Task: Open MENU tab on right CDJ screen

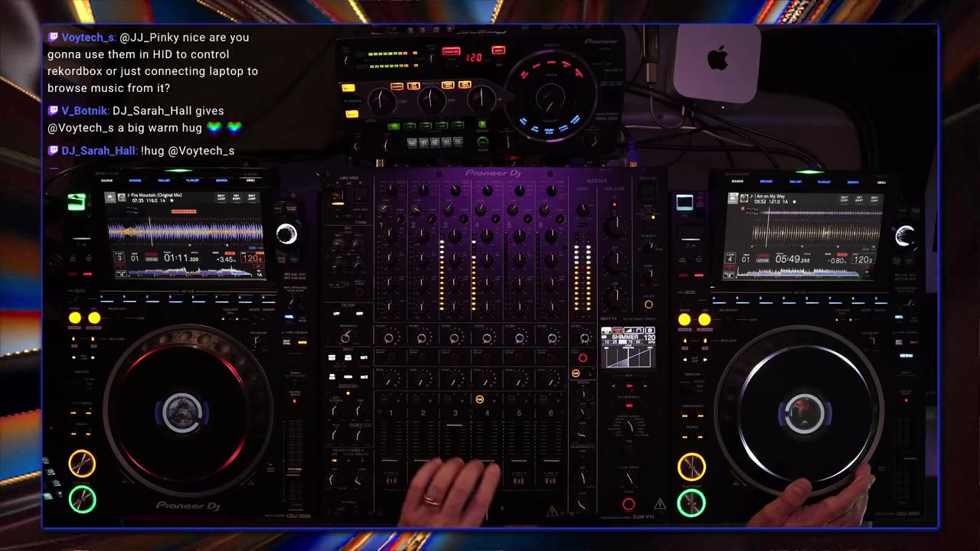Action: point(881,182)
